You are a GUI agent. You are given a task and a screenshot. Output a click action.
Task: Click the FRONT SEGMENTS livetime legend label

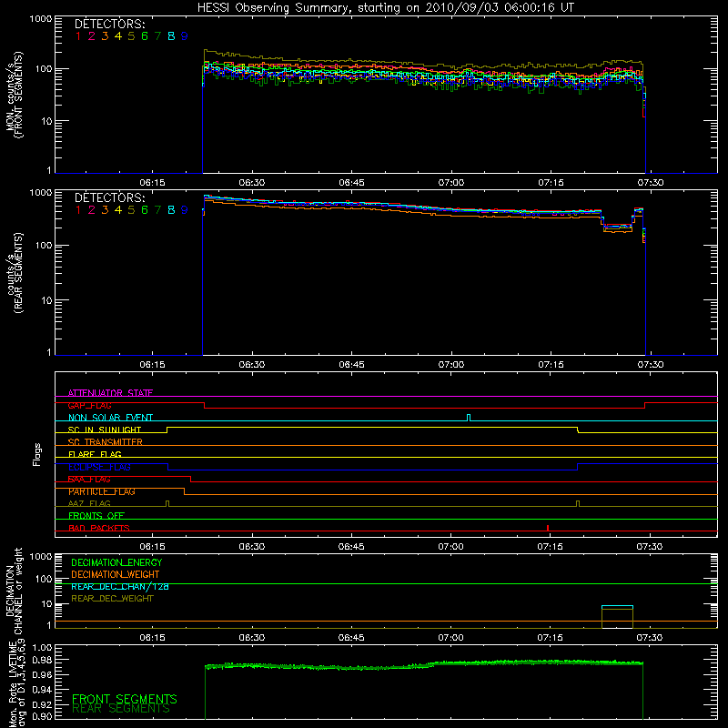tap(125, 699)
